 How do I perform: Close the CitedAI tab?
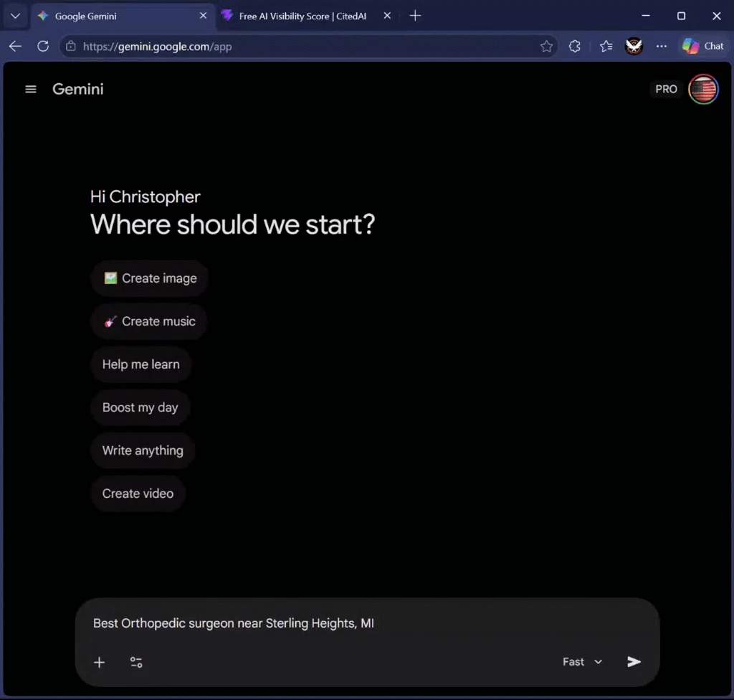point(387,16)
